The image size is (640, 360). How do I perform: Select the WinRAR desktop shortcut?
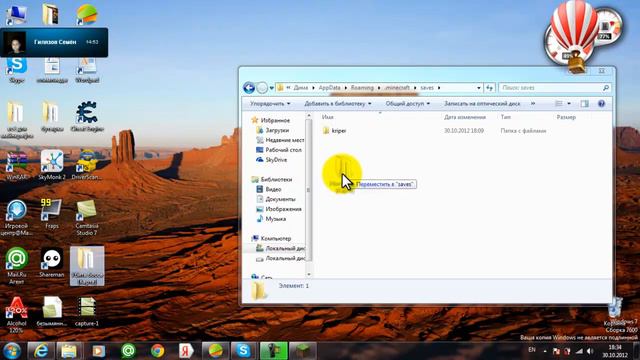tap(17, 165)
